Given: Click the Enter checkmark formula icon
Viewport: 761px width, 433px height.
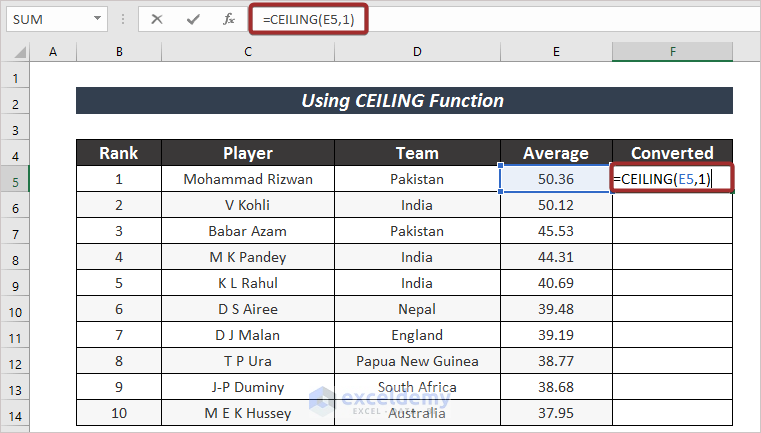Looking at the screenshot, I should [x=193, y=19].
